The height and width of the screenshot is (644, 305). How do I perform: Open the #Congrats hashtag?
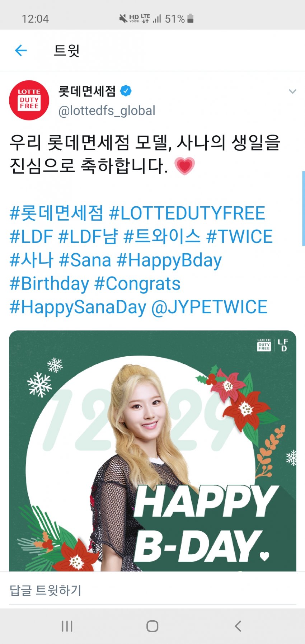[x=137, y=284]
